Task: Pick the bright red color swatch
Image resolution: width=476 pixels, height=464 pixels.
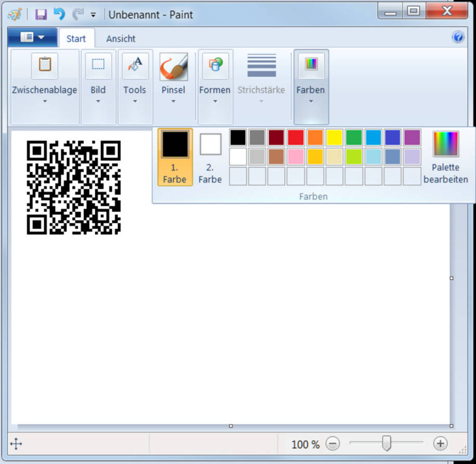Action: 295,137
